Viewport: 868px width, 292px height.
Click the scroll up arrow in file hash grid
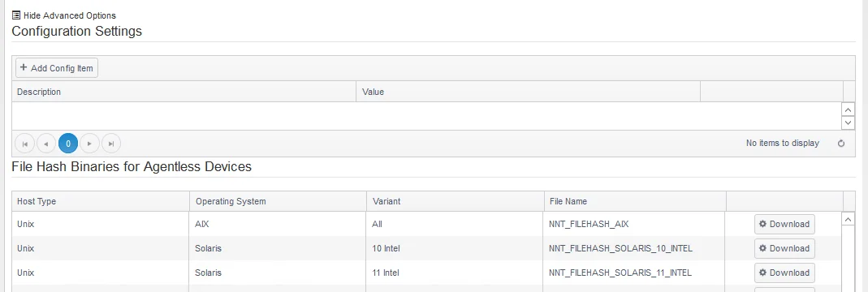click(848, 220)
